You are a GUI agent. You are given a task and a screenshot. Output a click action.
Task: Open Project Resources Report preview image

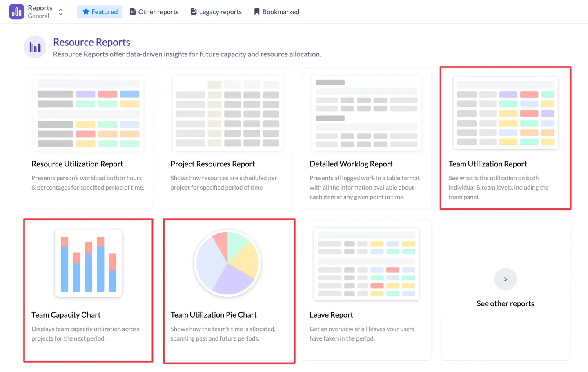[x=227, y=113]
